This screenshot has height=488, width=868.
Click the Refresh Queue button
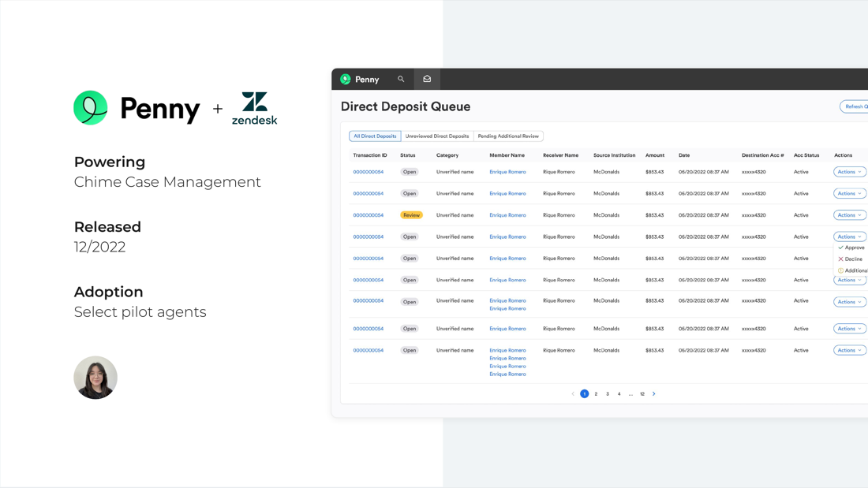(x=857, y=106)
